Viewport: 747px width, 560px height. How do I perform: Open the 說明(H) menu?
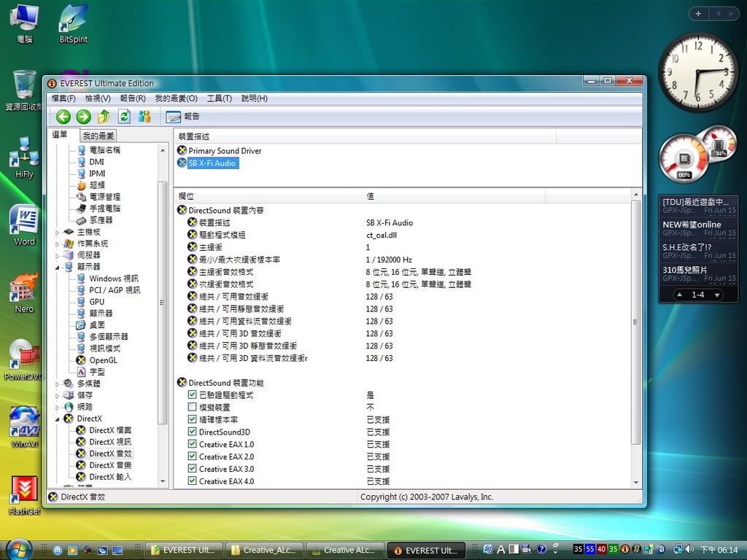click(255, 98)
